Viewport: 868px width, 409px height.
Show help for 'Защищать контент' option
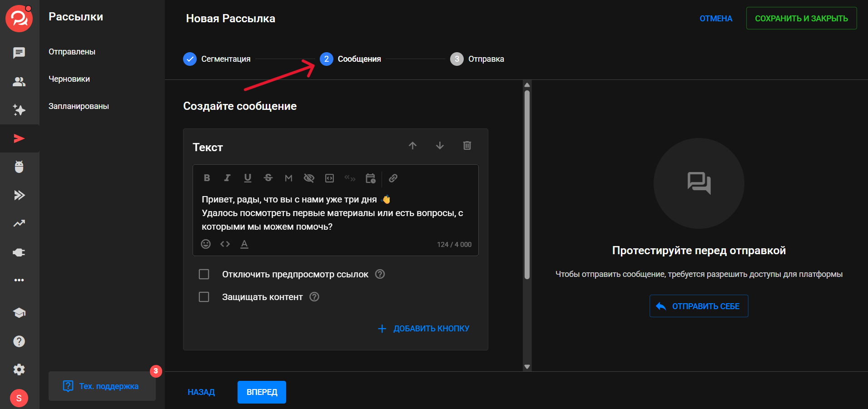click(314, 297)
